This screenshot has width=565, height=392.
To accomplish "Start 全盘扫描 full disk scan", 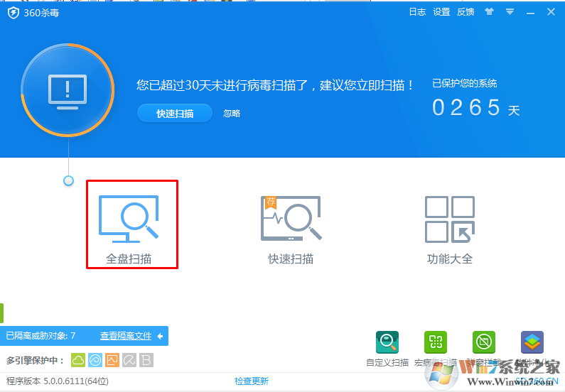I will point(131,224).
